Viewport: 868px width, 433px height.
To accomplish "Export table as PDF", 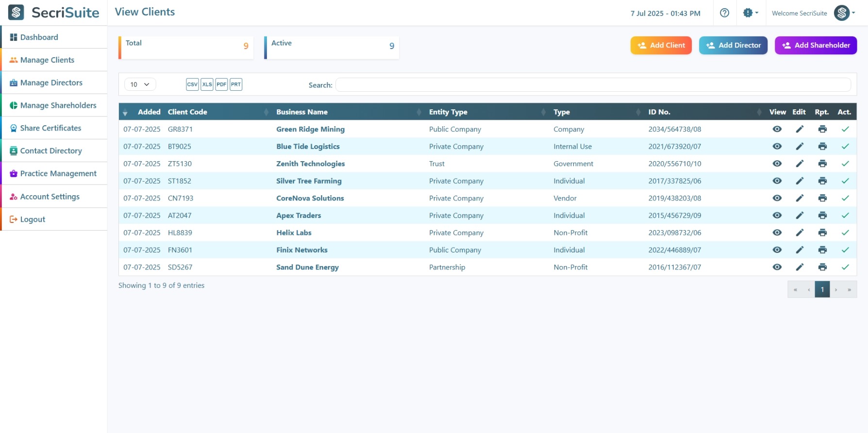I will (221, 84).
